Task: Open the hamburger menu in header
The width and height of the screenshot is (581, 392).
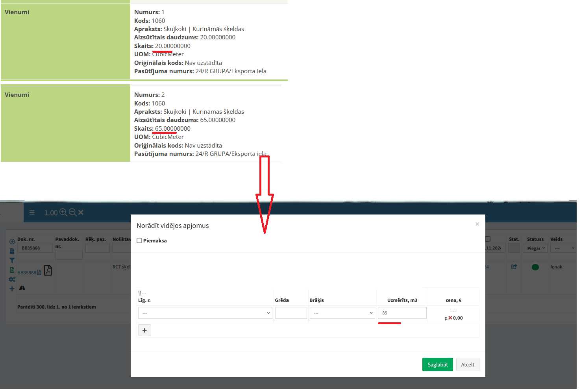Action: [32, 213]
